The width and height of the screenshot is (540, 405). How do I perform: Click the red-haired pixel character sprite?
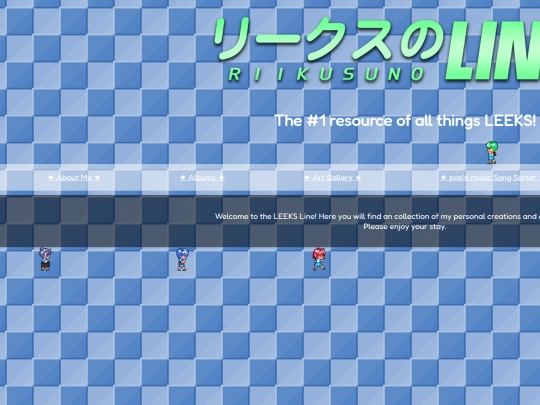pyautogui.click(x=319, y=259)
